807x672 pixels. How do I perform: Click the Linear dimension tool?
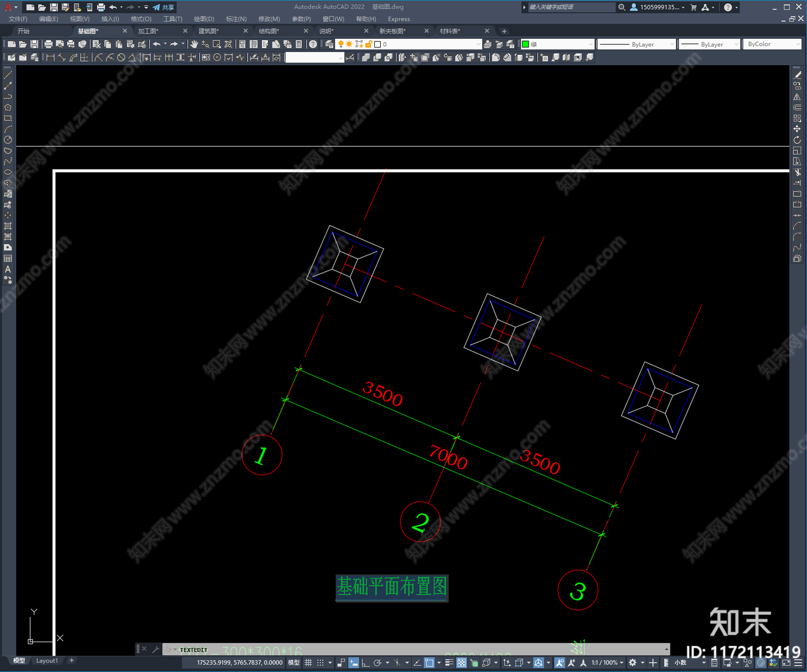[50, 57]
